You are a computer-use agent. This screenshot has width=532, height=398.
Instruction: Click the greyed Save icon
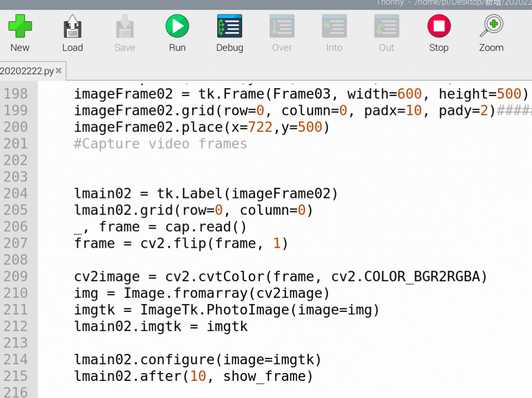[125, 26]
